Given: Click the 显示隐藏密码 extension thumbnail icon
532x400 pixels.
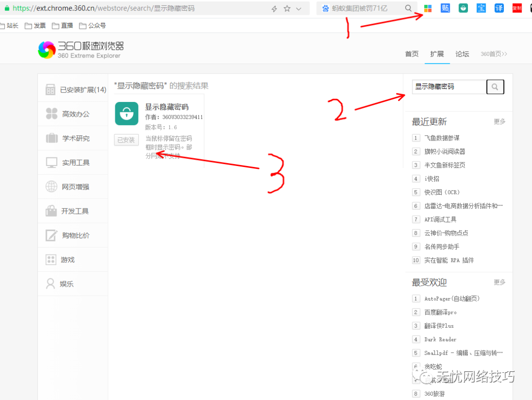Looking at the screenshot, I should [127, 114].
